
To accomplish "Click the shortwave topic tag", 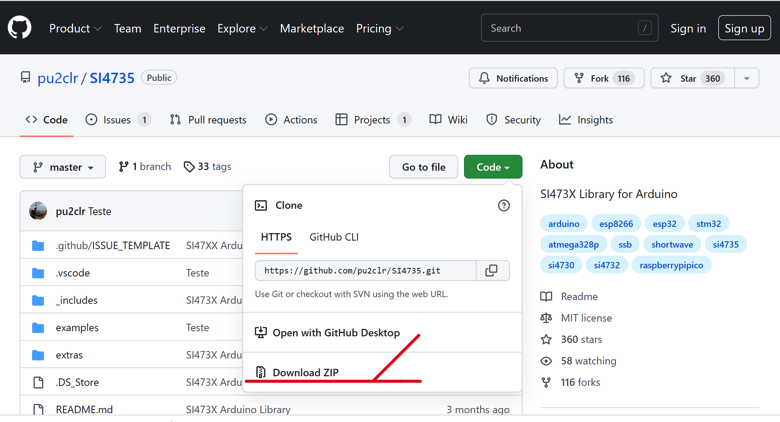I will click(672, 245).
